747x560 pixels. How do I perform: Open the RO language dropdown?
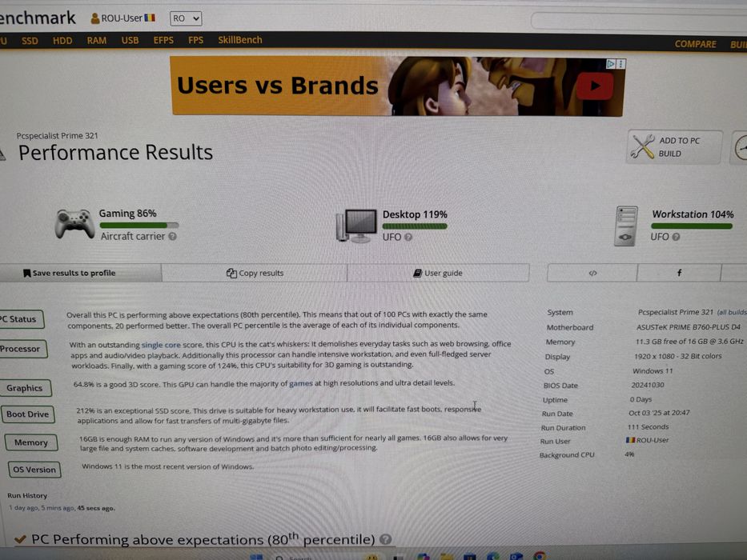186,18
